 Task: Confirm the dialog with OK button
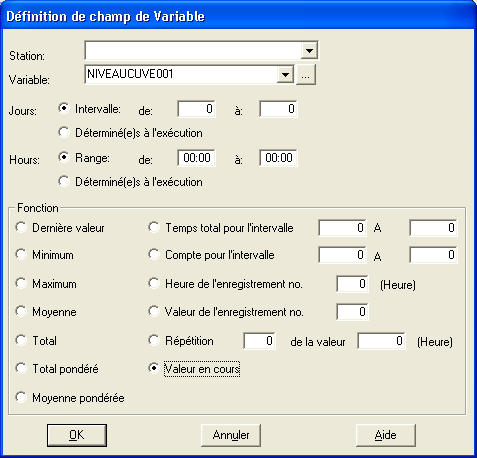77,435
